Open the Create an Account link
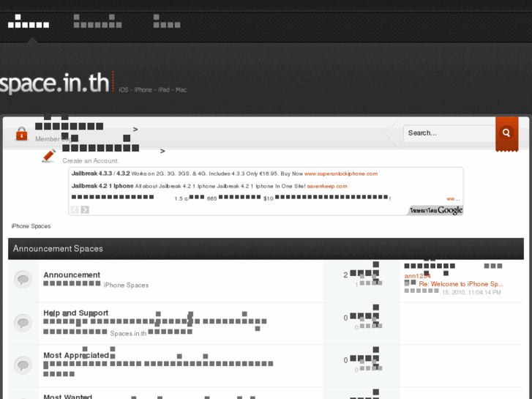The height and width of the screenshot is (399, 532). click(91, 161)
